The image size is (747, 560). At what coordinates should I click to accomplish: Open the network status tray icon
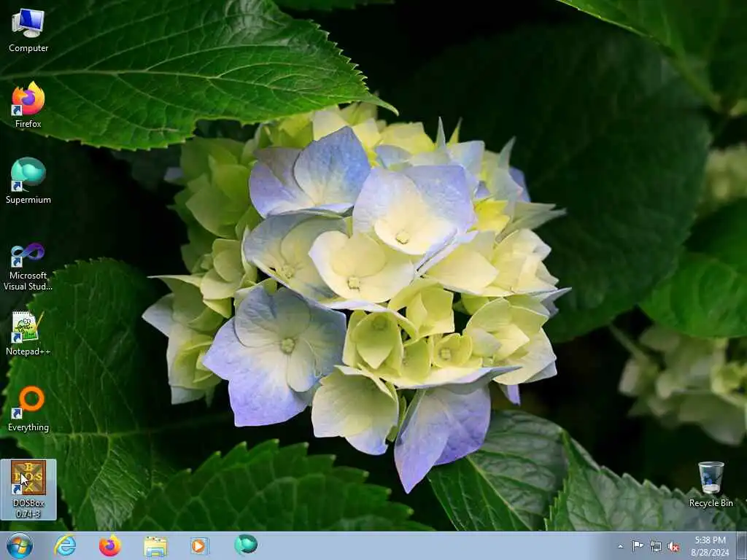pos(656,546)
